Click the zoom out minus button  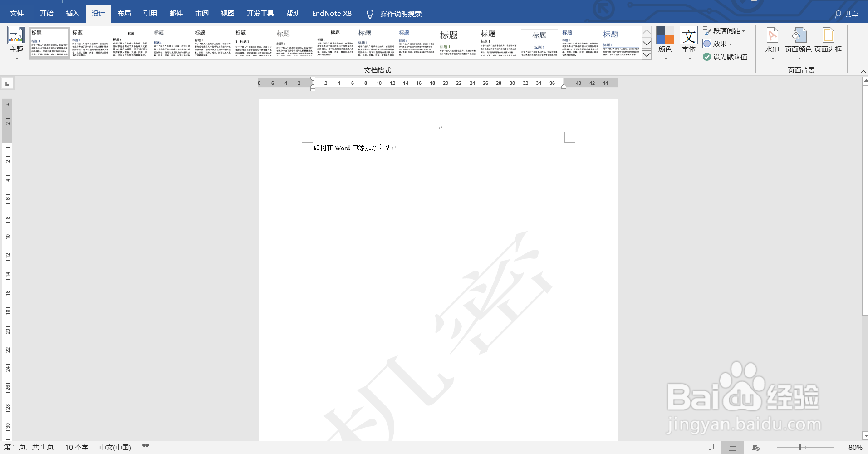click(772, 447)
